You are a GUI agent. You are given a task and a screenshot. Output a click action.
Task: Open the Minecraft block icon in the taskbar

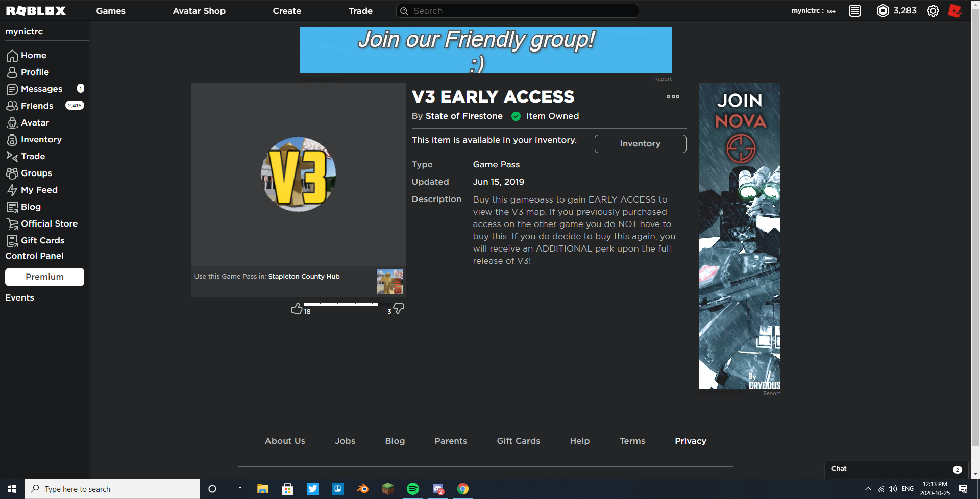coord(388,489)
